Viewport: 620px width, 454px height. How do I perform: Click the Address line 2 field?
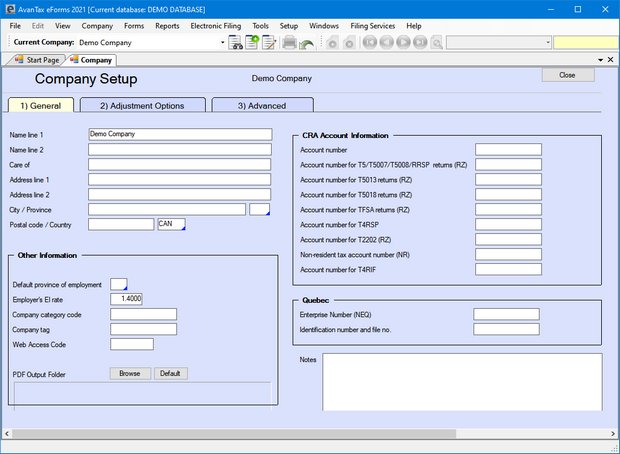(180, 195)
